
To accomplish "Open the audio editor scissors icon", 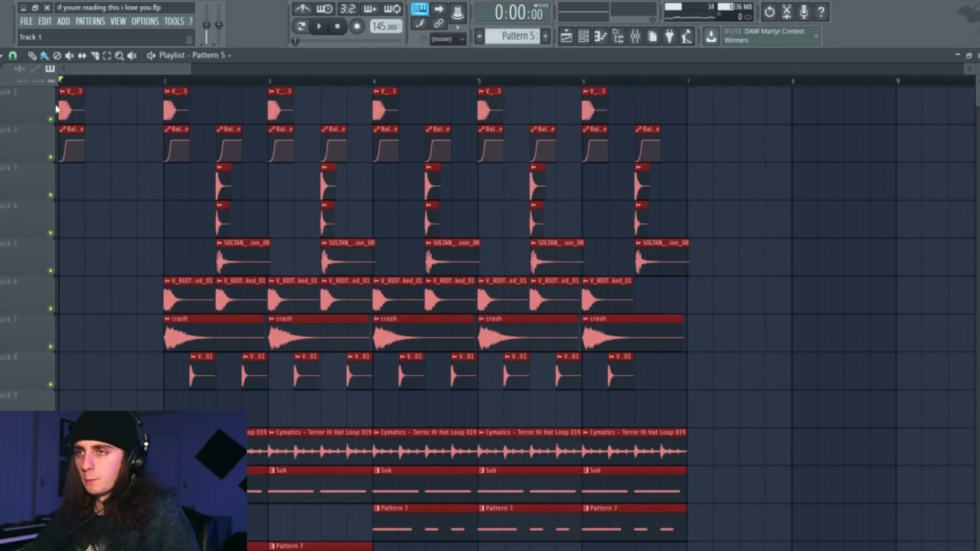I will click(786, 11).
